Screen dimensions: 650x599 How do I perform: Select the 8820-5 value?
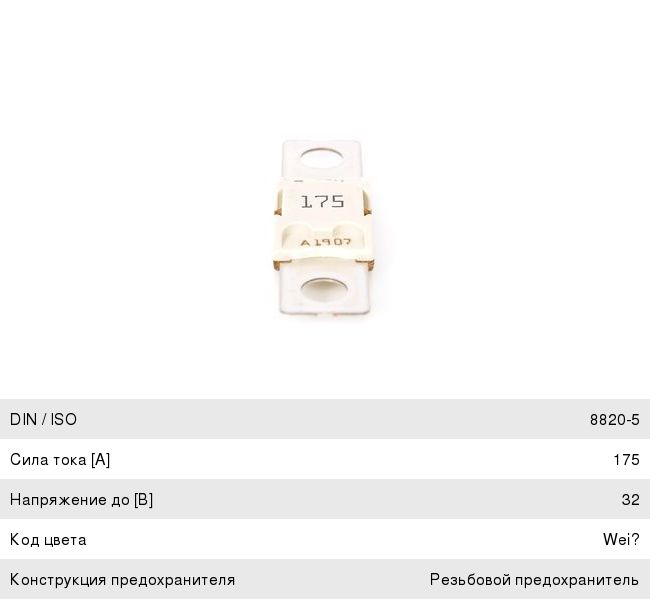[614, 420]
